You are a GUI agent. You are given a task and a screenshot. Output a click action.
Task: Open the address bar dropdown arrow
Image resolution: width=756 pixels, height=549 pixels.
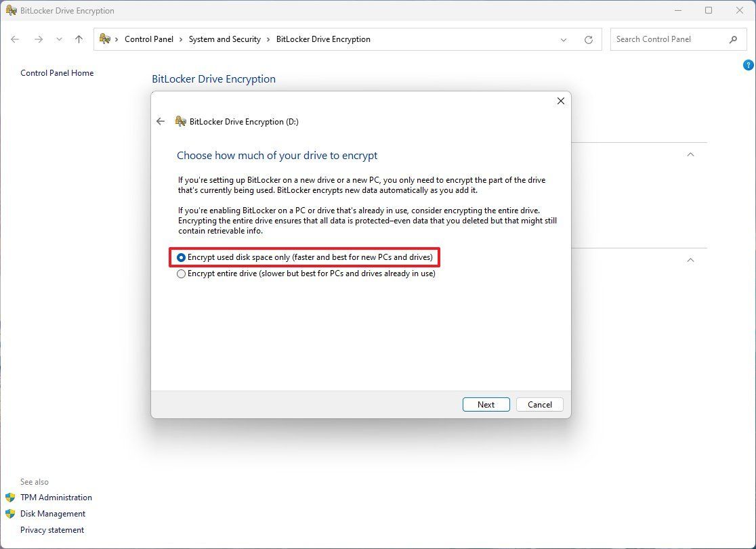coord(564,39)
